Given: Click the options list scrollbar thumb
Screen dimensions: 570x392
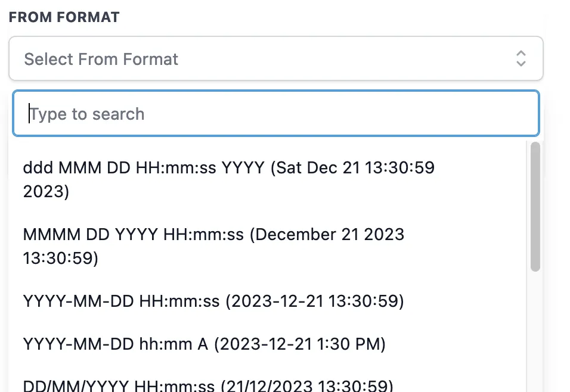Looking at the screenshot, I should [535, 206].
